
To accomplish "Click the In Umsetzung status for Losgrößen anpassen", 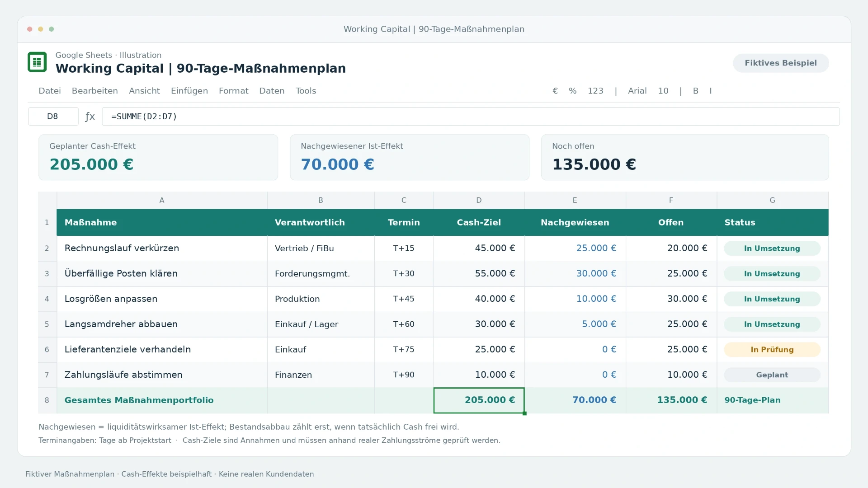I will pyautogui.click(x=772, y=299).
